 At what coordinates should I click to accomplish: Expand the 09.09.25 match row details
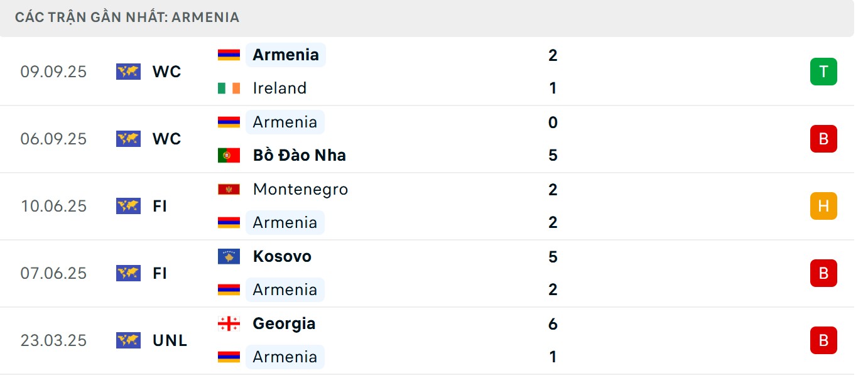[440, 72]
